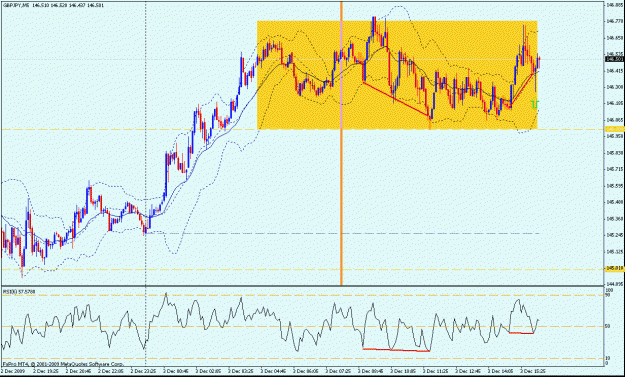
Task: Click the RSI 50 level scale label
Action: tap(608, 326)
